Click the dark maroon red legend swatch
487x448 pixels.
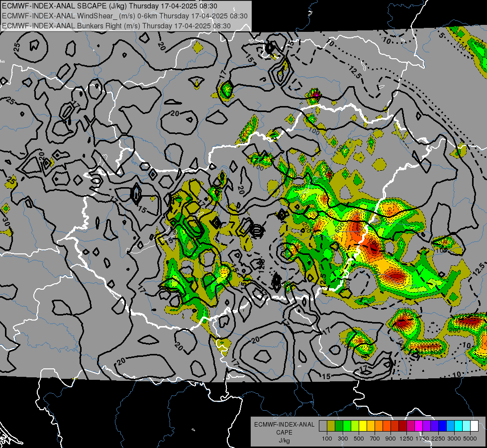(x=402, y=426)
